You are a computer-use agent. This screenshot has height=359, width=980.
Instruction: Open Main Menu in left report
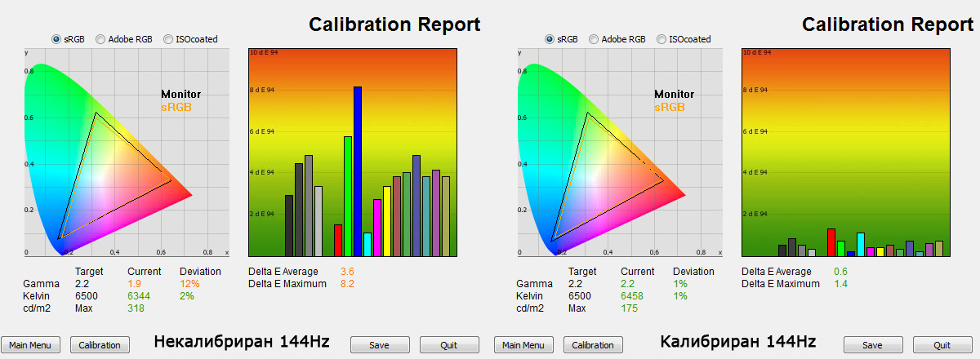[x=30, y=345]
